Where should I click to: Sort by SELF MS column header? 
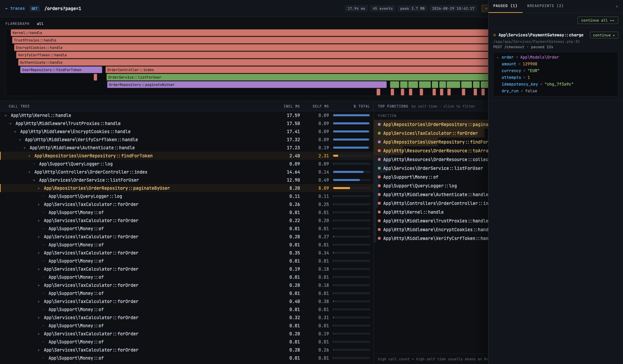(321, 106)
